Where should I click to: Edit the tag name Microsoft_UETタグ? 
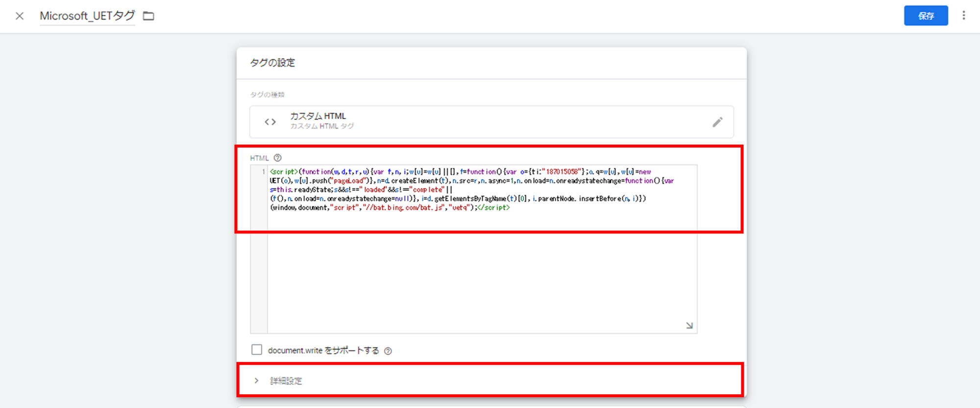coord(87,16)
